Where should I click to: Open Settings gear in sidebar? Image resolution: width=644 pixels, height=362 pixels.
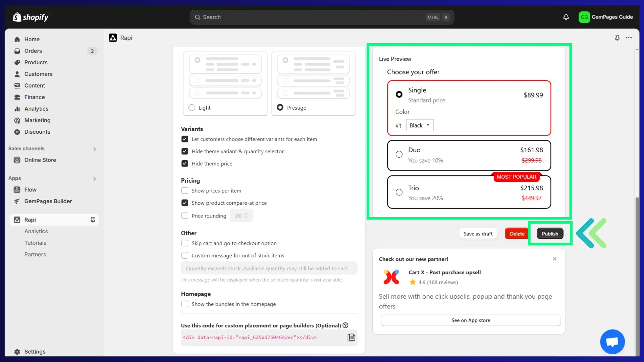point(17,352)
